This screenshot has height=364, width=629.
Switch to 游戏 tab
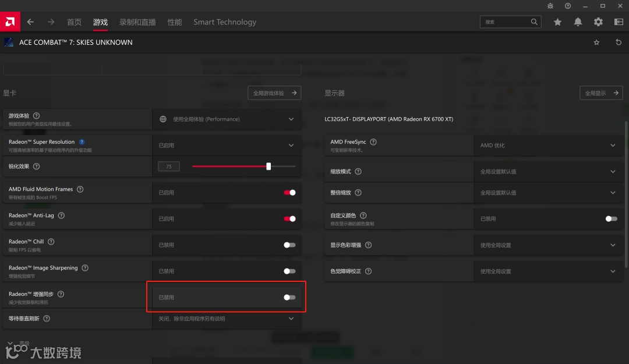(100, 22)
